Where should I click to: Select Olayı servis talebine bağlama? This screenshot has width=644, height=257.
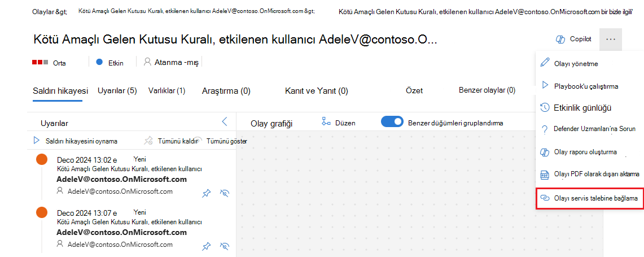point(589,198)
